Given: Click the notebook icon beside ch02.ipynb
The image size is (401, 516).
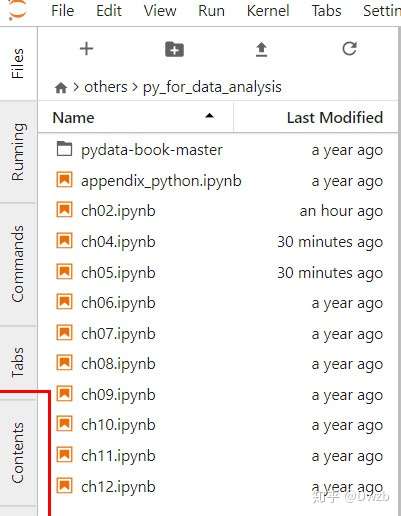Looking at the screenshot, I should (64, 210).
